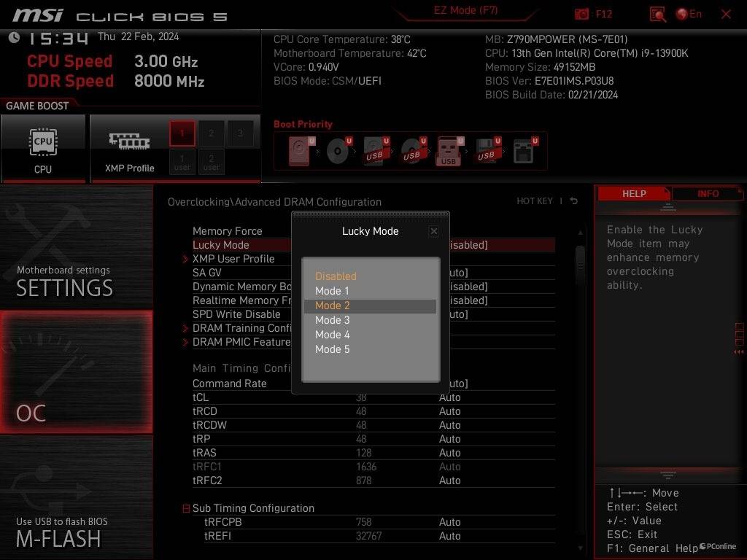Open the SETTINGS motherboard section
Viewport: 747px width, 560px height.
pyautogui.click(x=76, y=248)
